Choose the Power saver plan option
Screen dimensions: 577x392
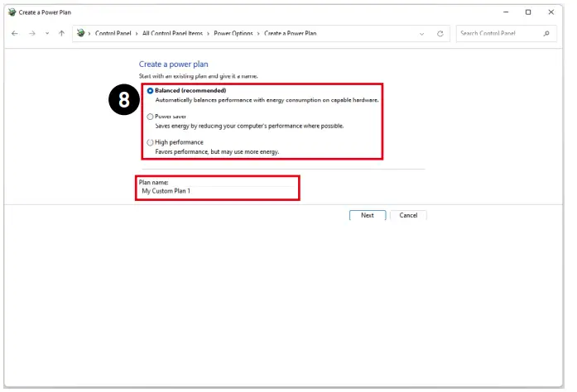(150, 117)
